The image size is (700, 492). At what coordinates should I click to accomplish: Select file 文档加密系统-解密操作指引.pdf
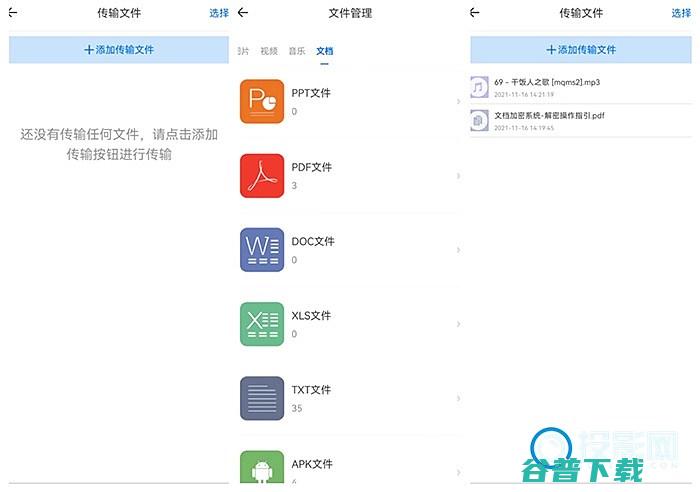click(581, 121)
